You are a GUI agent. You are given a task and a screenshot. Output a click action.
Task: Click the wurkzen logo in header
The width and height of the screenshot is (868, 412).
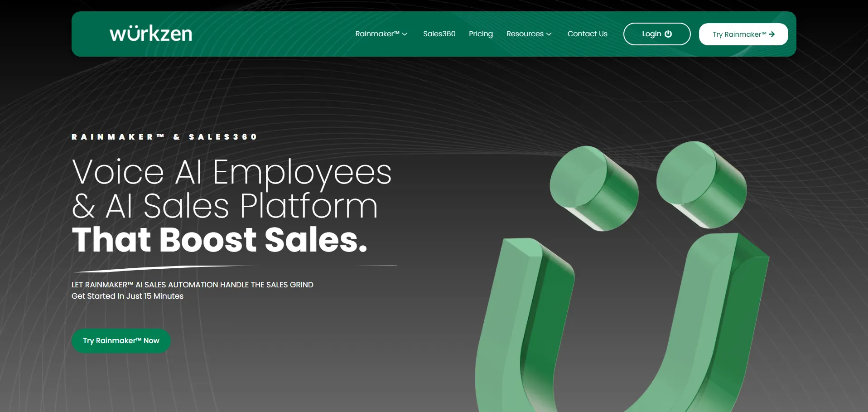(x=151, y=34)
